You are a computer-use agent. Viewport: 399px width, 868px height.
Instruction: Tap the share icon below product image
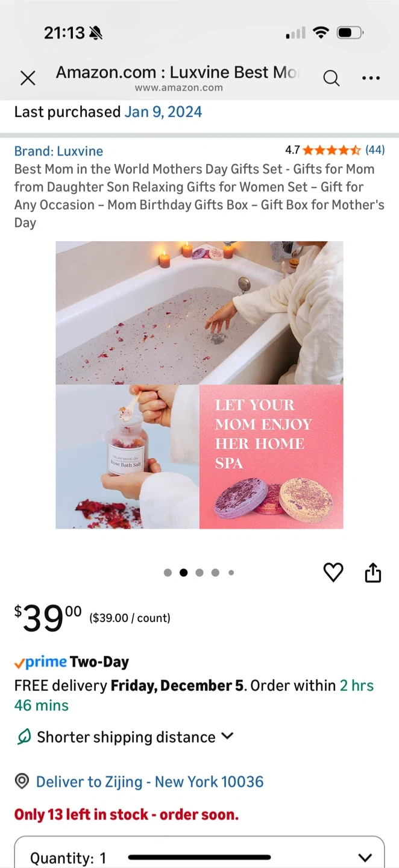pos(373,572)
